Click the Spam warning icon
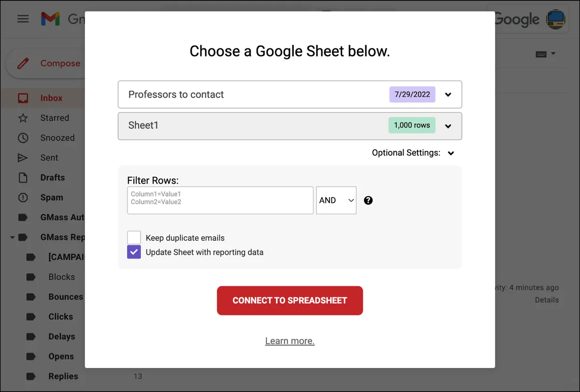Viewport: 580px width, 392px height. [x=23, y=197]
